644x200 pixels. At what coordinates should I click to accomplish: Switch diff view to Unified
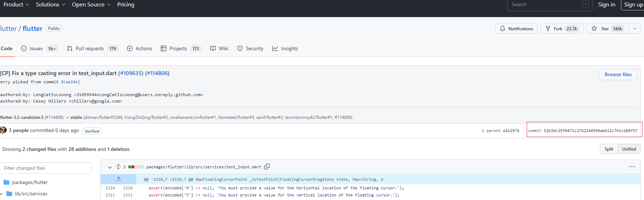tap(629, 149)
